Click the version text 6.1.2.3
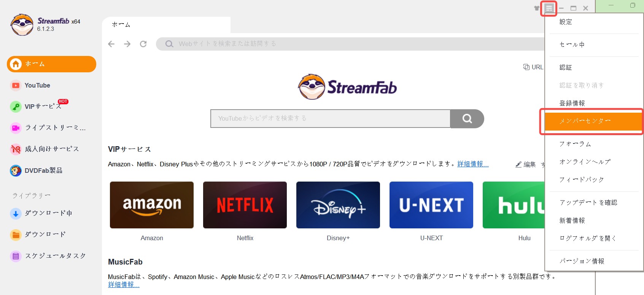 46,29
